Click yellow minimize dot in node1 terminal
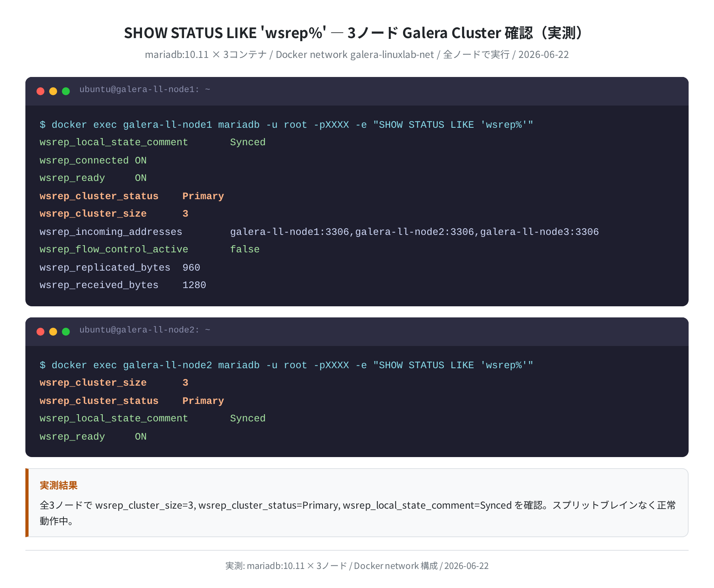Viewport: 714px width, 588px height. click(53, 91)
